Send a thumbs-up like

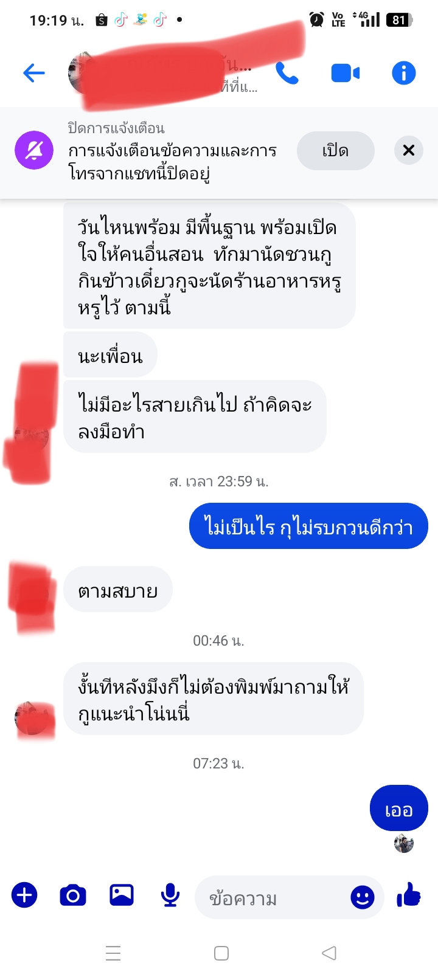tap(409, 895)
